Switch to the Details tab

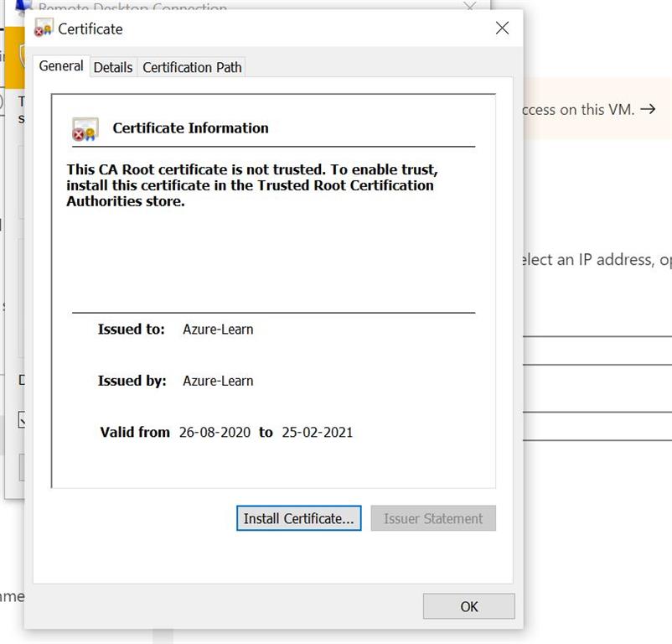[113, 66]
